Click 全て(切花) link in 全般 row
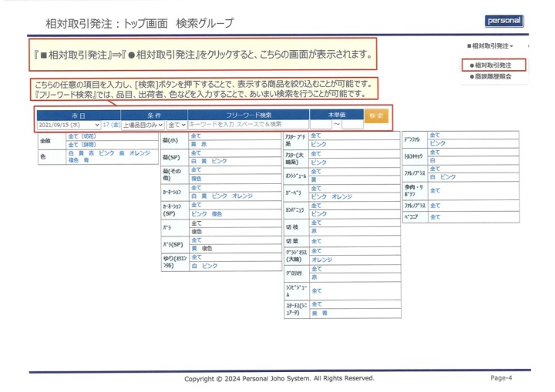This screenshot has width=555, height=392. coord(82,136)
